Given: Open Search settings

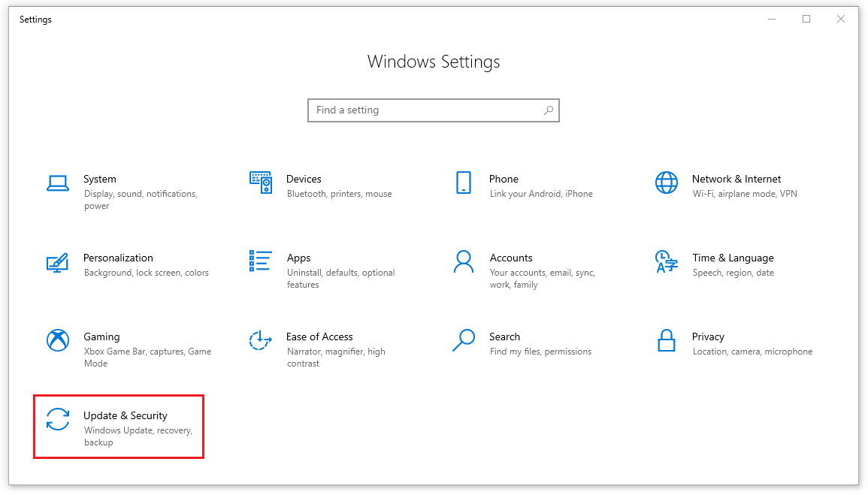Looking at the screenshot, I should (504, 337).
